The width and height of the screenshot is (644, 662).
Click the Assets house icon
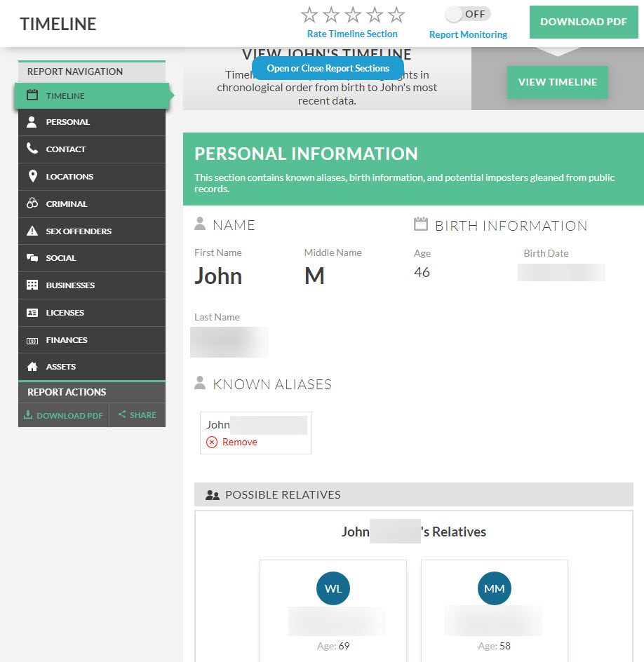coord(32,367)
